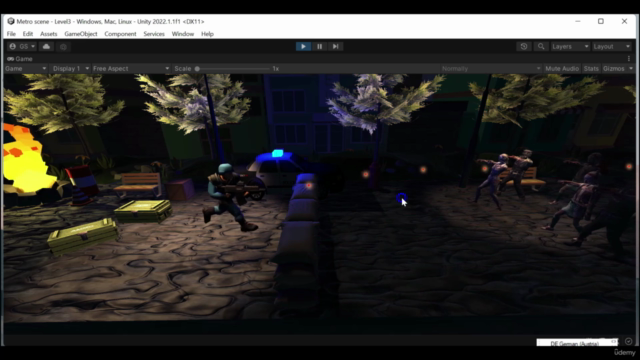Open the Game view mode dropdown

click(25, 69)
